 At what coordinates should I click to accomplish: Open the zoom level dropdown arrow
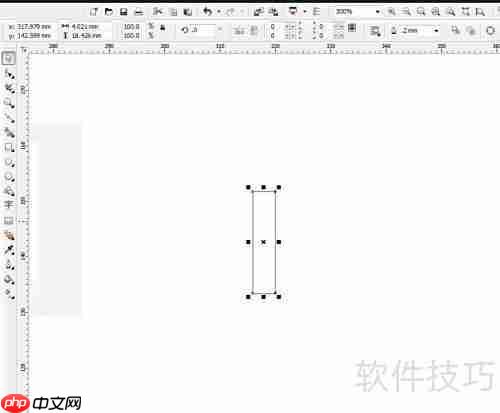pos(378,12)
